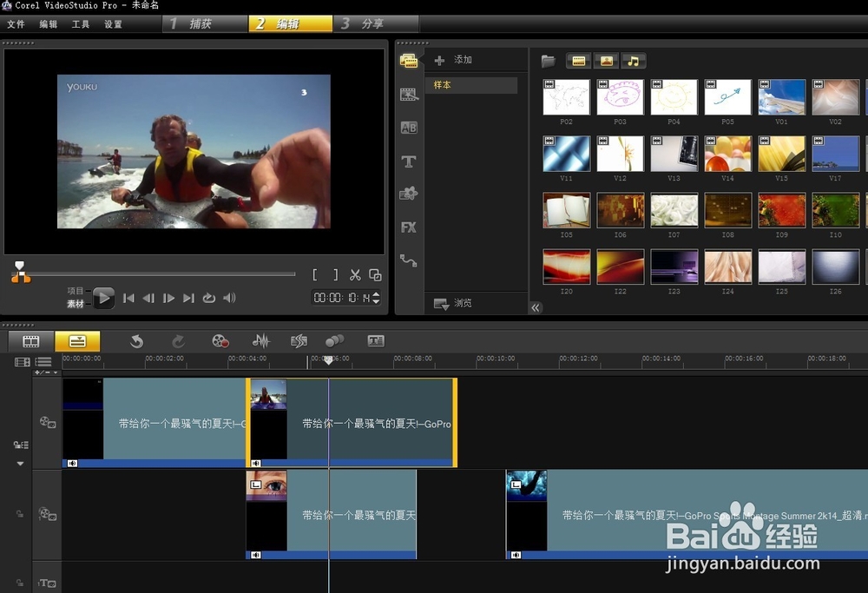The image size is (868, 593).
Task: Switch to Timeline view
Action: pyautogui.click(x=77, y=341)
